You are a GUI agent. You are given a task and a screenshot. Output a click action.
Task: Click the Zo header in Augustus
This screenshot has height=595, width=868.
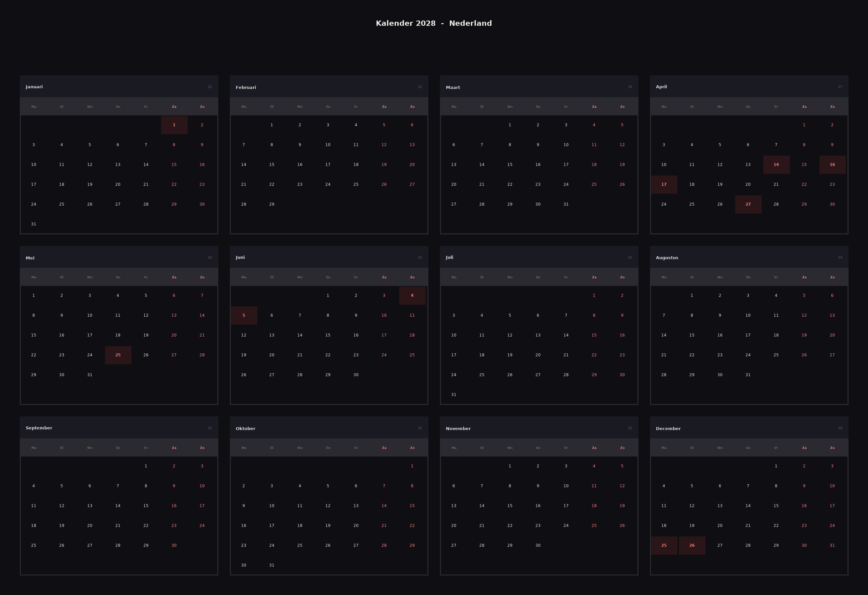click(x=832, y=277)
